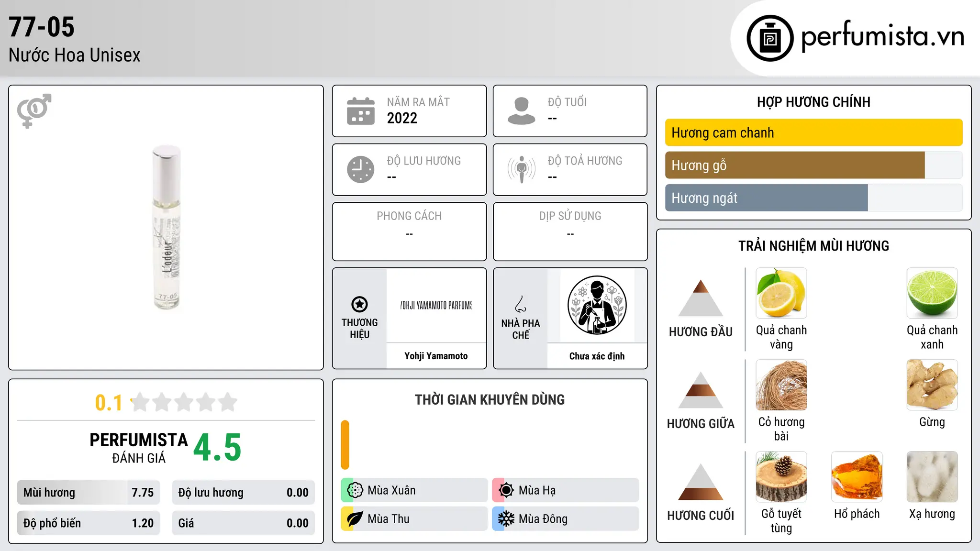Open the Gừng ginger image
980x551 pixels.
pyautogui.click(x=932, y=385)
